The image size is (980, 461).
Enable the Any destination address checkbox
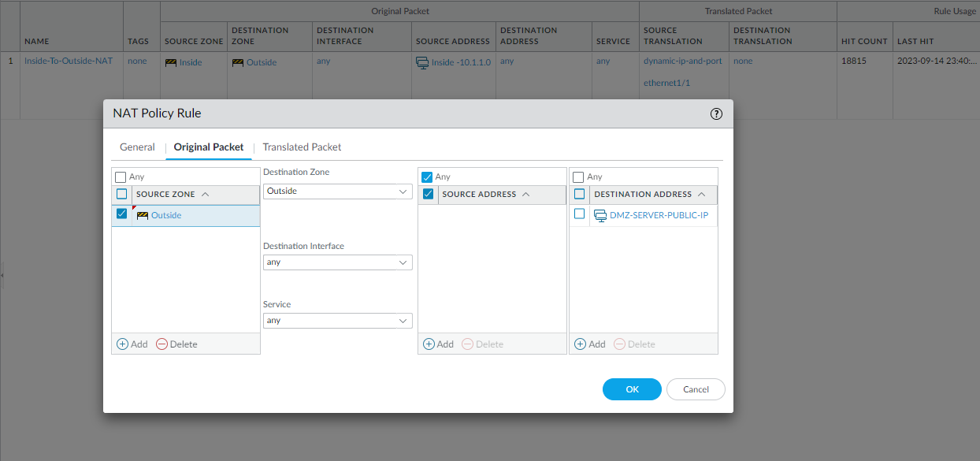pos(578,177)
